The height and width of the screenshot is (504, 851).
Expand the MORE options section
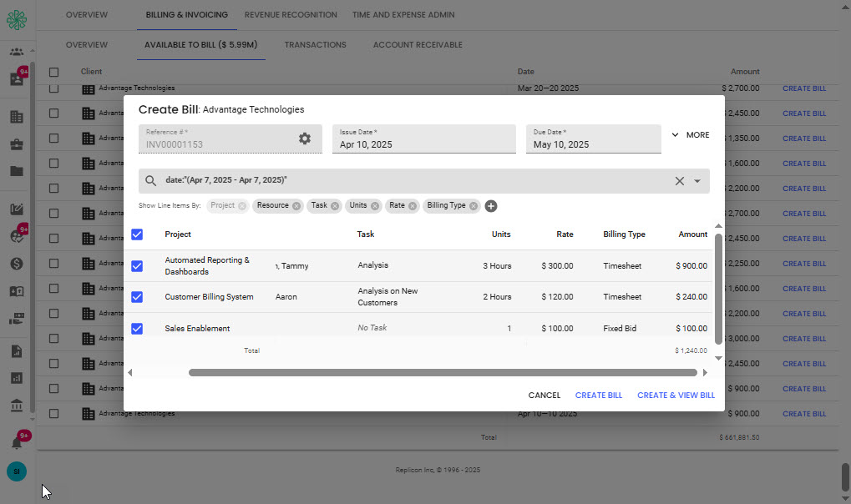690,135
